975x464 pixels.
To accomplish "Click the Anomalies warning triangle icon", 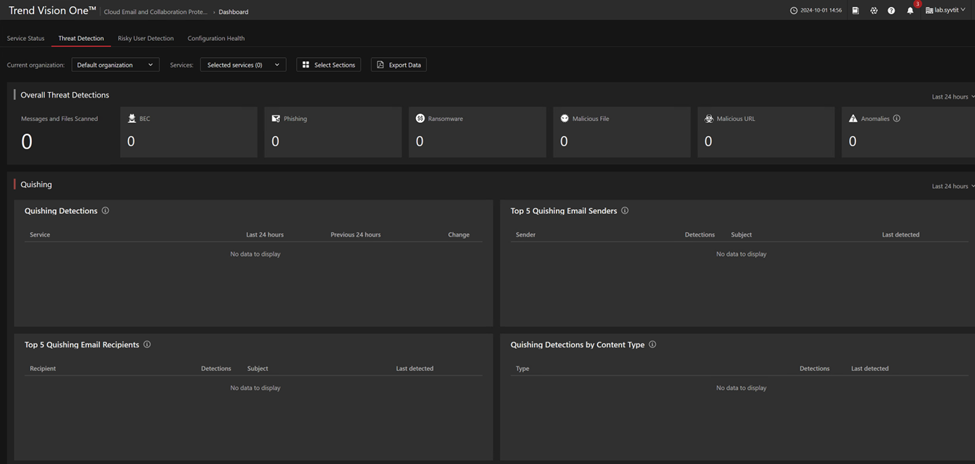I will click(x=853, y=118).
